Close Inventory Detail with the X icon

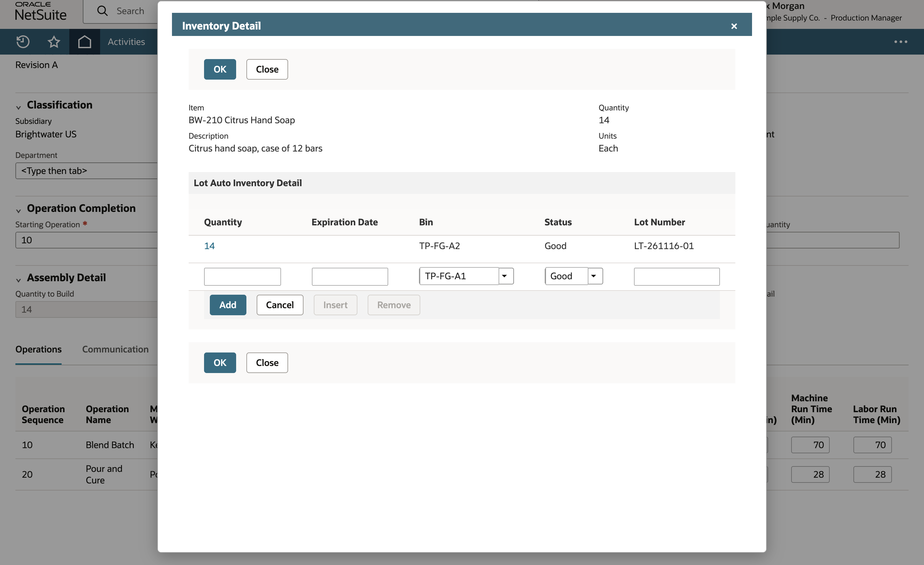[x=734, y=26]
